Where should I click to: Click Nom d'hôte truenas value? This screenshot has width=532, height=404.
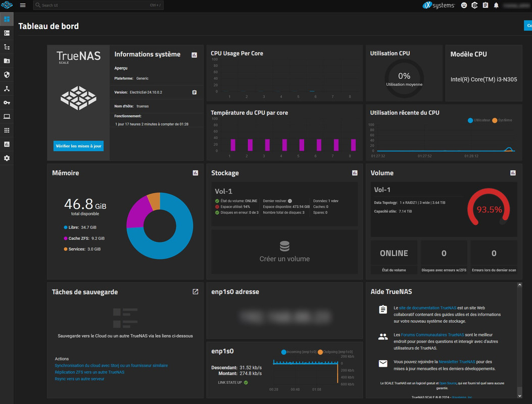(142, 106)
